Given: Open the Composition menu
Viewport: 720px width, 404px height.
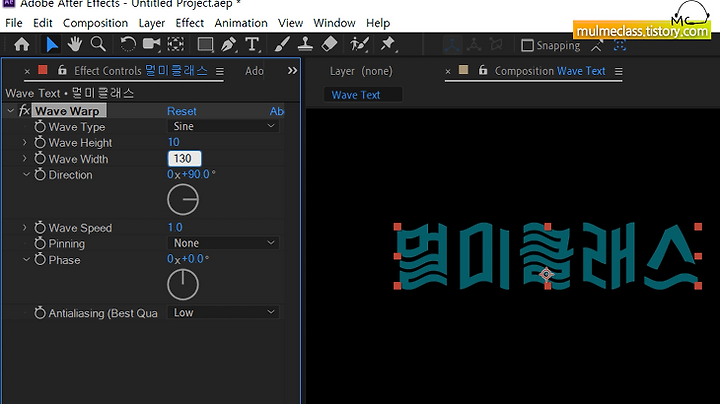Looking at the screenshot, I should [96, 23].
